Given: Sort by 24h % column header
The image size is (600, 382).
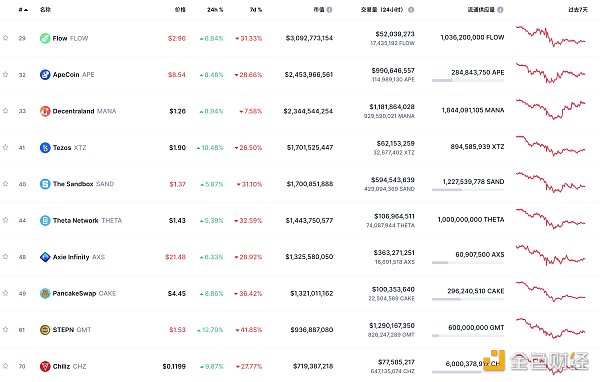Looking at the screenshot, I should [x=215, y=10].
